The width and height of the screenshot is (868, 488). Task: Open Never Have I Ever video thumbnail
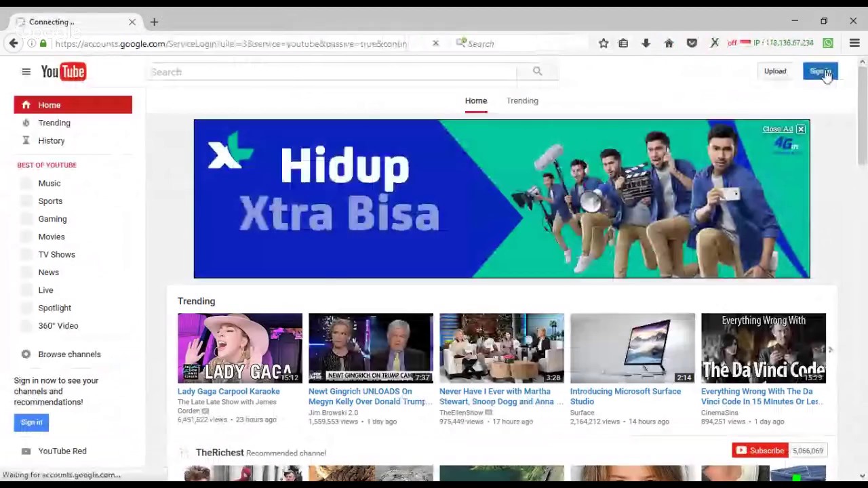tap(502, 348)
